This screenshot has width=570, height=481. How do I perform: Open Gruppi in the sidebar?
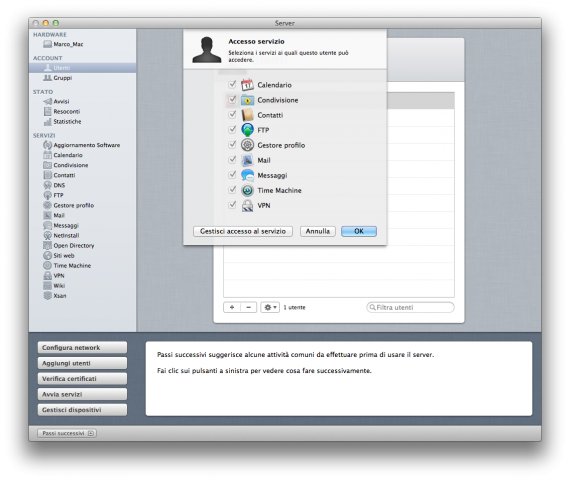point(63,78)
